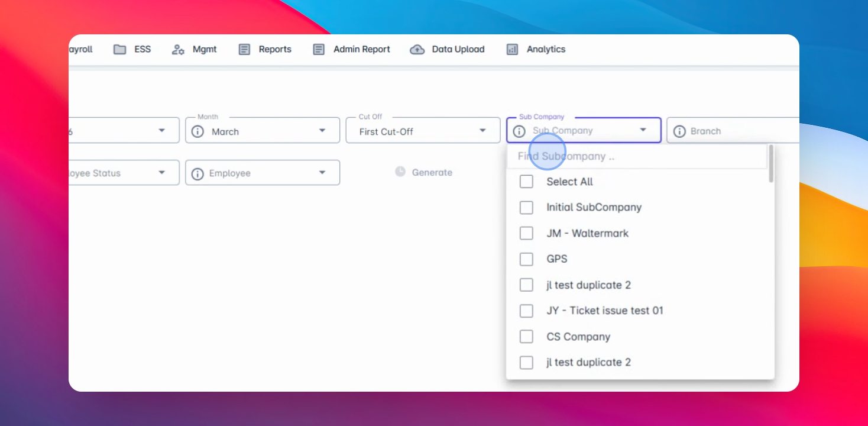Image resolution: width=868 pixels, height=426 pixels.
Task: Click info icon in Branch field
Action: 679,131
